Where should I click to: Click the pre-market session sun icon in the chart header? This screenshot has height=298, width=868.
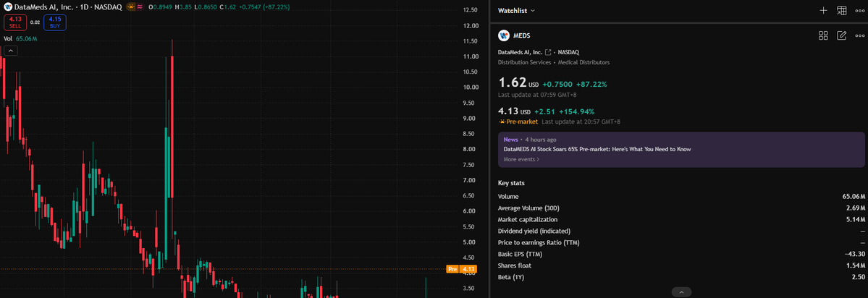[x=130, y=7]
